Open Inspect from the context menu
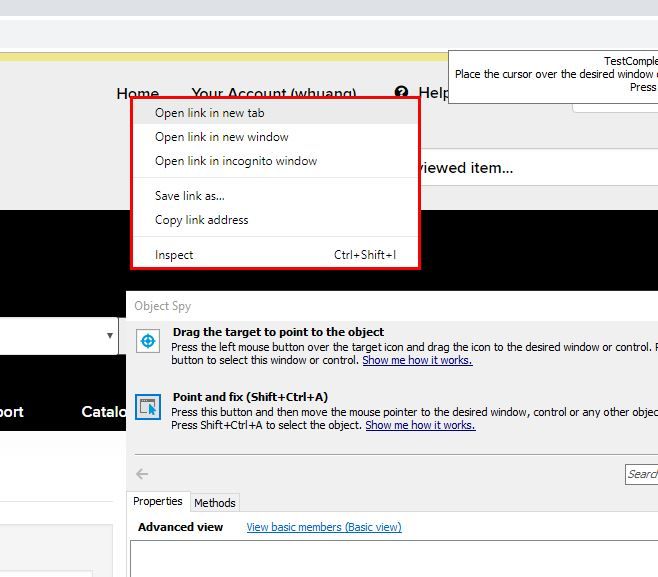The image size is (658, 577). pos(174,255)
